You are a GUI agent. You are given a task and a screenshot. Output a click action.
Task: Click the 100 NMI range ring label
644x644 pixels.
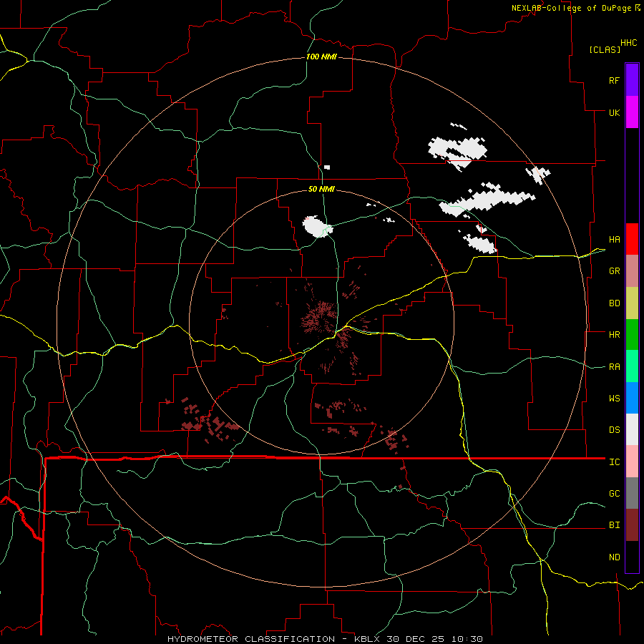click(x=321, y=57)
